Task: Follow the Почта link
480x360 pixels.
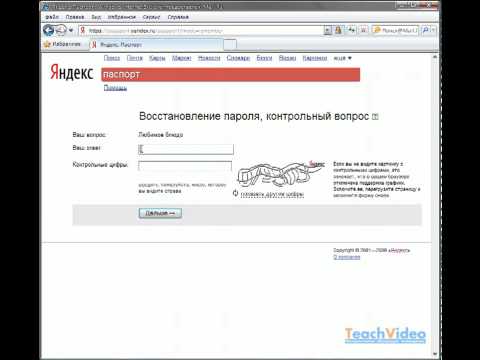Action: point(135,58)
